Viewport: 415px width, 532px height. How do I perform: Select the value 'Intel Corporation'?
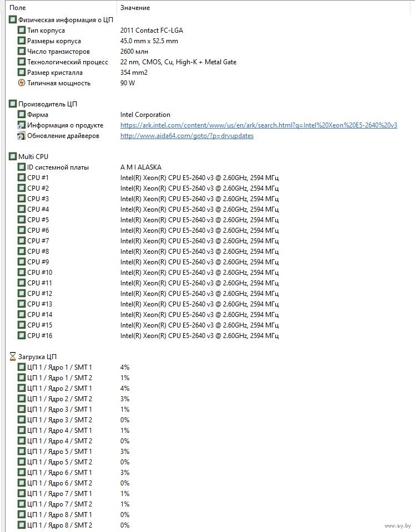pos(145,114)
